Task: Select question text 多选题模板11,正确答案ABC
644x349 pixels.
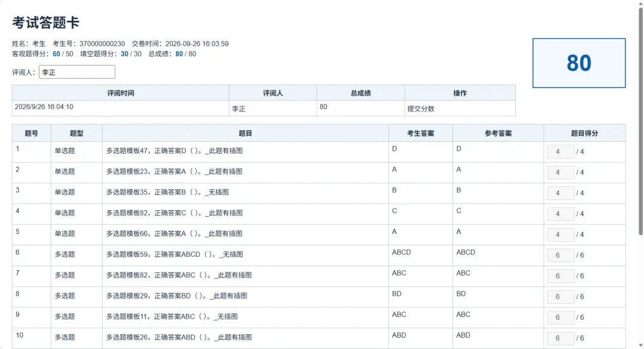Action: pyautogui.click(x=151, y=317)
